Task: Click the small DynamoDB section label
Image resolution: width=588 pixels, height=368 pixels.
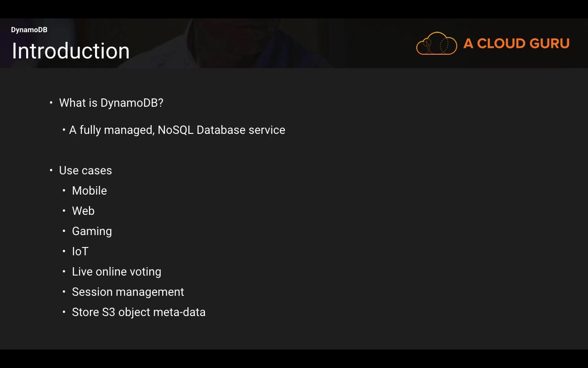Action: tap(29, 30)
